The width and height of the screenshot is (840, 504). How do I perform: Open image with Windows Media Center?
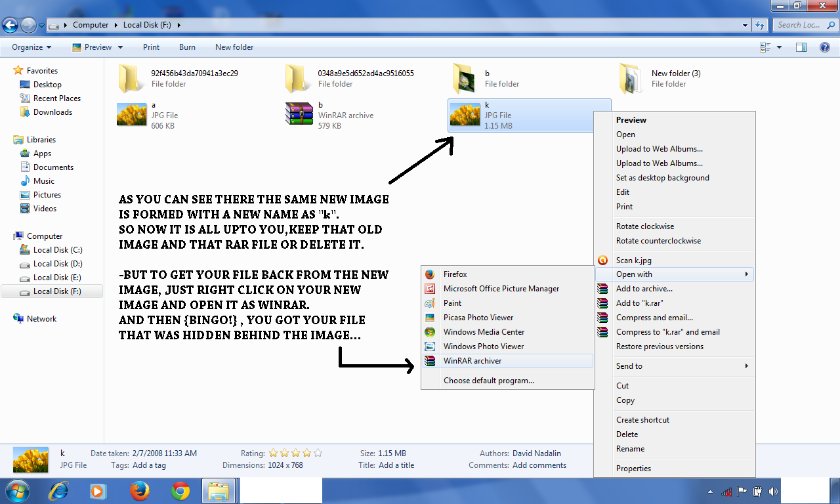click(507, 332)
